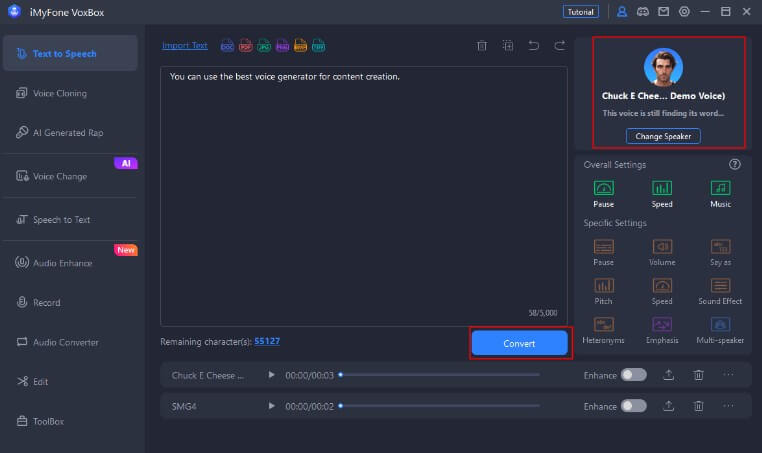762x453 pixels.
Task: Open more options for SMG4 clip
Action: 728,405
